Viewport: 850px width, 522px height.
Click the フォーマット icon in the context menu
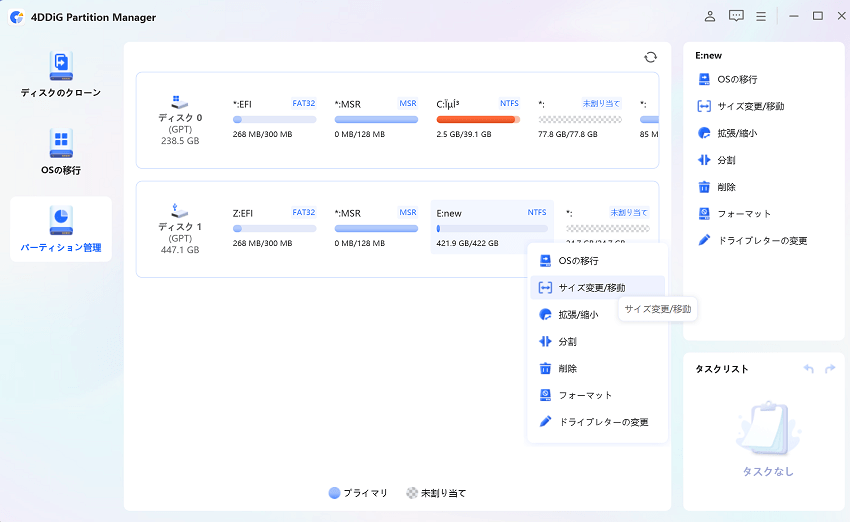(545, 395)
